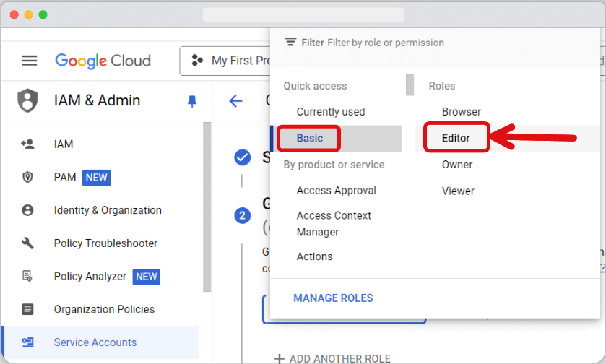Select the Access Context Manager category
This screenshot has height=364, width=606.
pos(334,224)
